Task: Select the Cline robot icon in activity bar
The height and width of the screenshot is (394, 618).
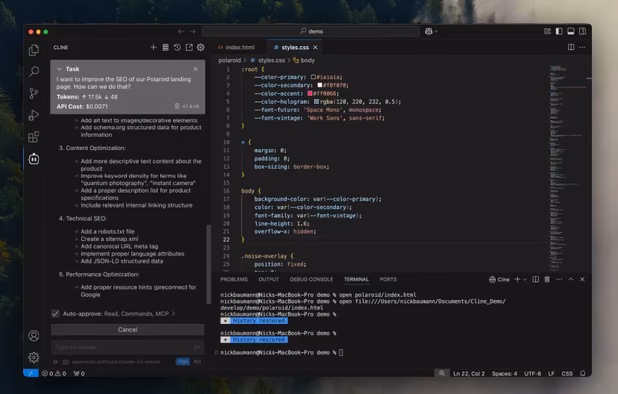Action: click(34, 159)
